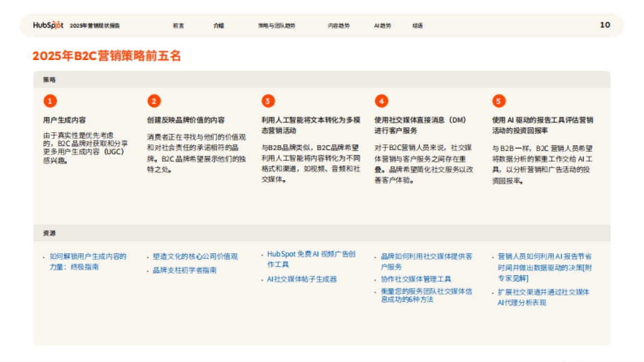Image resolution: width=644 pixels, height=362 pixels.
Task: Click the orange number 1 circle
Action: point(50,101)
